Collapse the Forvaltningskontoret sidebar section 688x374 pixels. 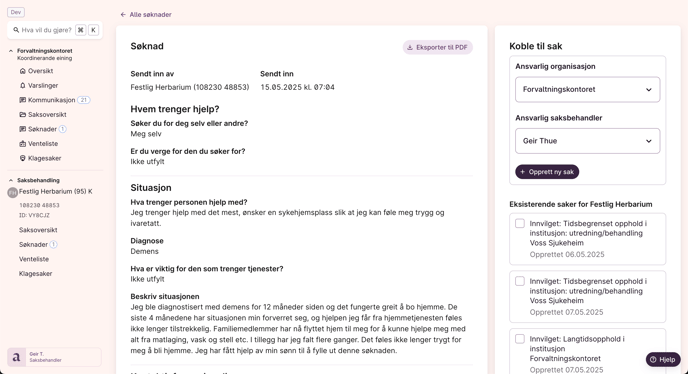click(11, 51)
